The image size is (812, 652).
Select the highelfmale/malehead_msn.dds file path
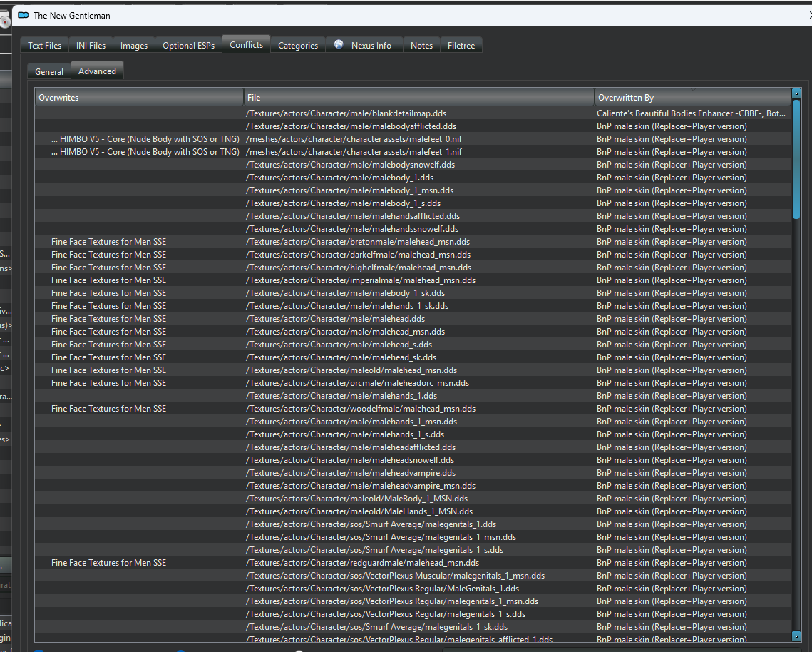[x=359, y=268]
